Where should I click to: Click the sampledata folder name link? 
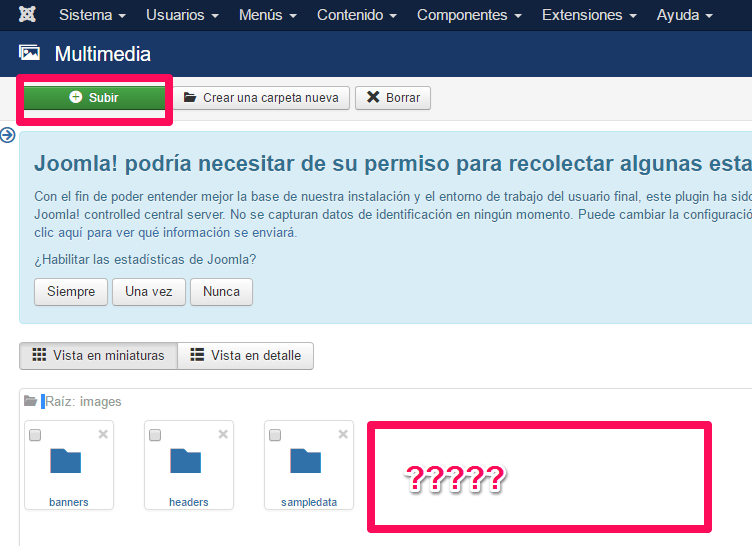click(x=309, y=502)
